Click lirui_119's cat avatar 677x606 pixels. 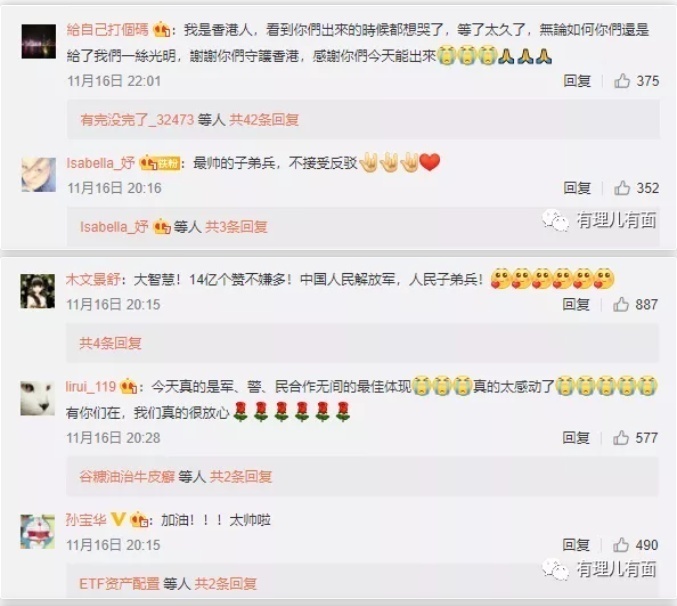point(38,398)
